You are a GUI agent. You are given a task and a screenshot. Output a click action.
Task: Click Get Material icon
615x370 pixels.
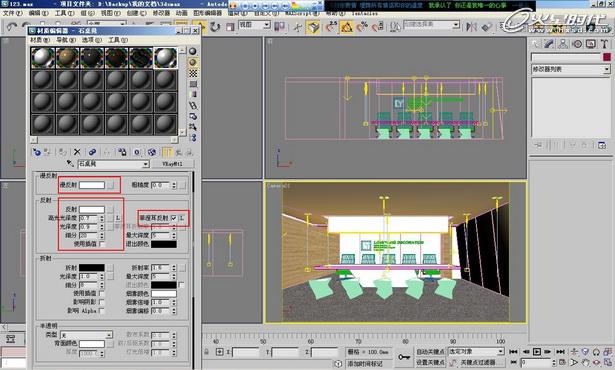pyautogui.click(x=36, y=152)
